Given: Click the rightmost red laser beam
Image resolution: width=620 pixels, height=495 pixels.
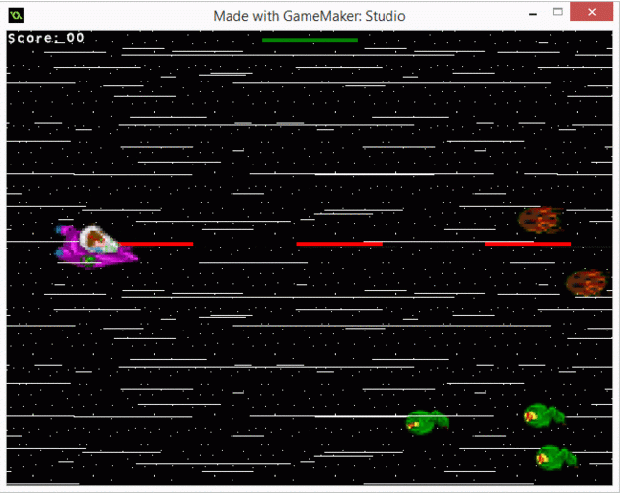Looking at the screenshot, I should tap(528, 243).
